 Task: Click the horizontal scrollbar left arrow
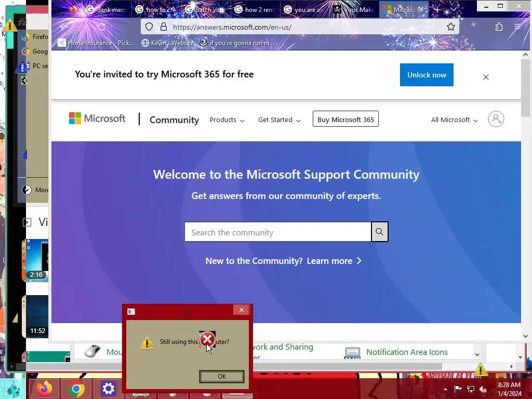(11, 366)
